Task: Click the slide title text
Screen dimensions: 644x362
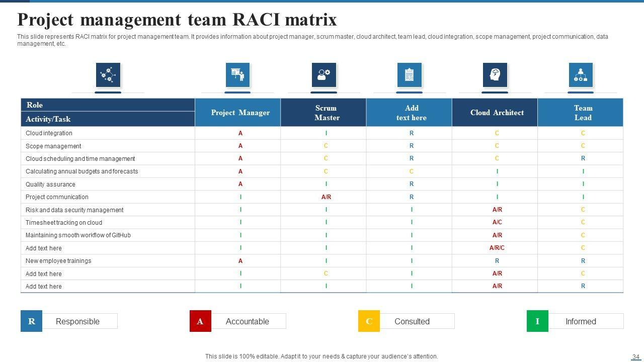Action: [177, 20]
